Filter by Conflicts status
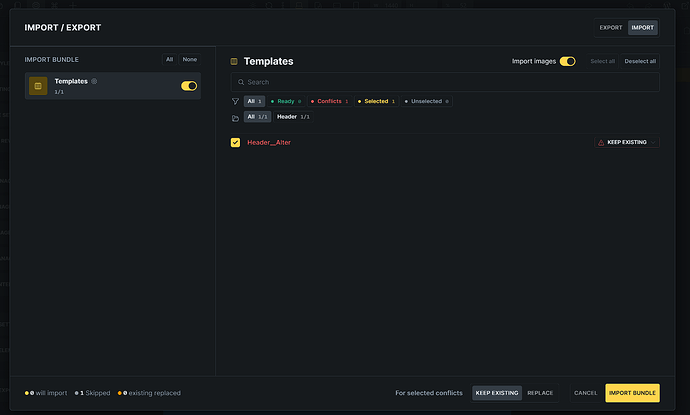 330,101
